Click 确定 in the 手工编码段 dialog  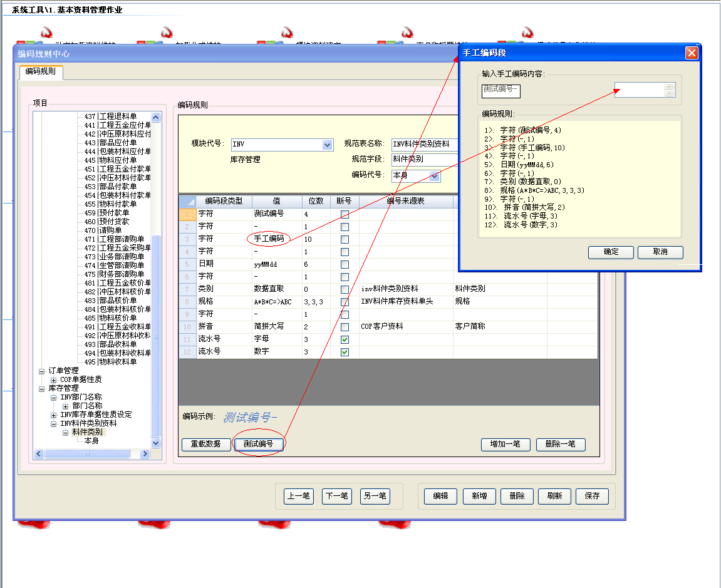coord(611,252)
